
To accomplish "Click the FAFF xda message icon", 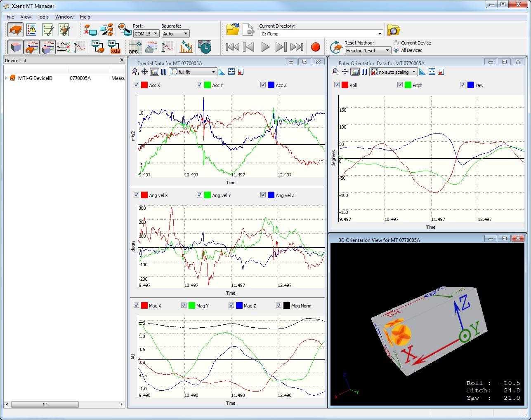I will click(114, 47).
